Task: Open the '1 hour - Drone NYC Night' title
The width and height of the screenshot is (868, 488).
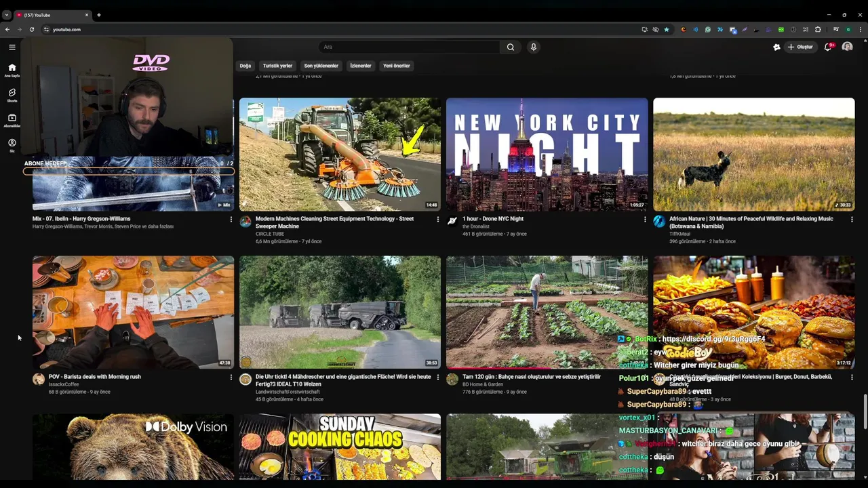Action: [493, 219]
